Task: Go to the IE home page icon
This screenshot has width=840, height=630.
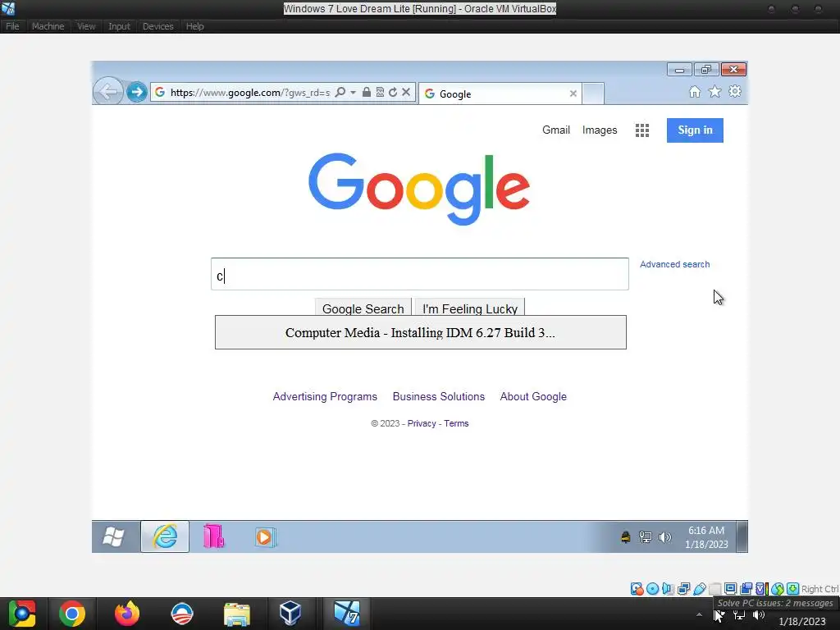Action: [695, 92]
